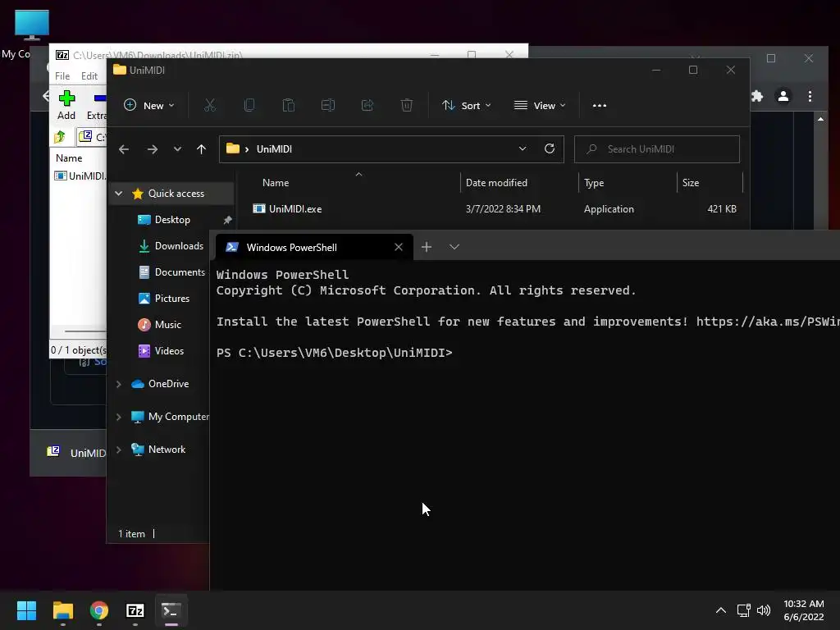
Task: Go forward in UniMIDI Explorer window
Action: pyautogui.click(x=152, y=149)
